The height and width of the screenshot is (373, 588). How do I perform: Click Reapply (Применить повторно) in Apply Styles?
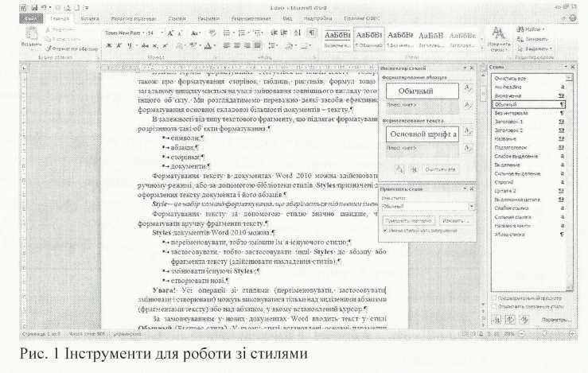(408, 221)
